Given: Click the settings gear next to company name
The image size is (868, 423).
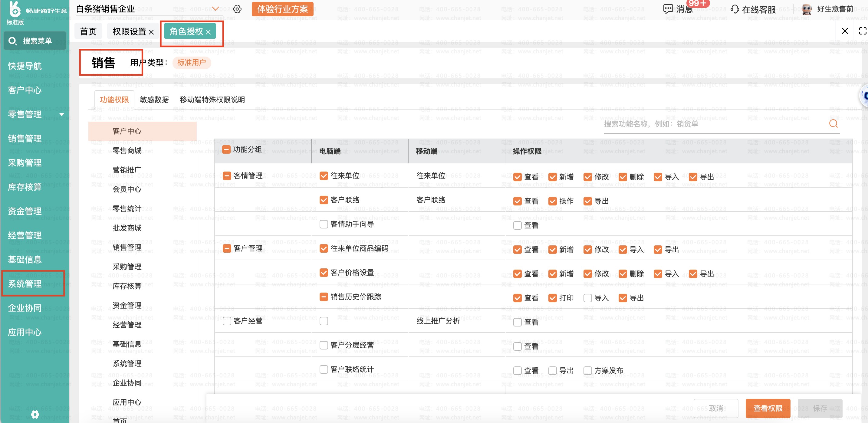Looking at the screenshot, I should coord(237,9).
